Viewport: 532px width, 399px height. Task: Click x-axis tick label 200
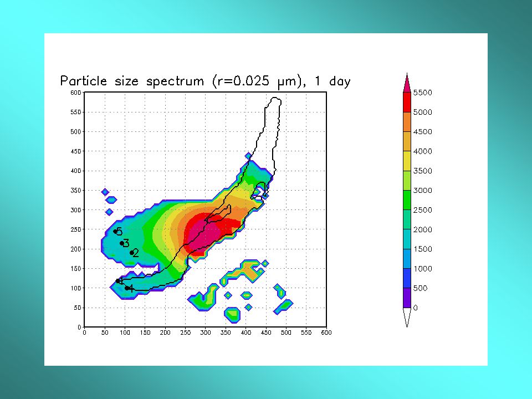pos(165,333)
